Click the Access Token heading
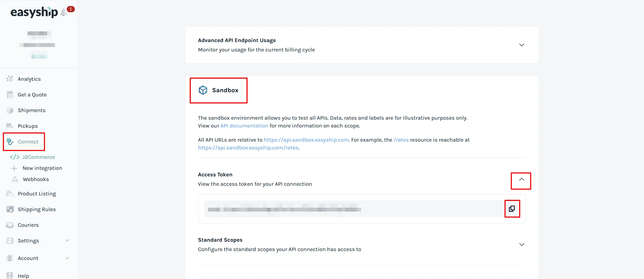 215,175
